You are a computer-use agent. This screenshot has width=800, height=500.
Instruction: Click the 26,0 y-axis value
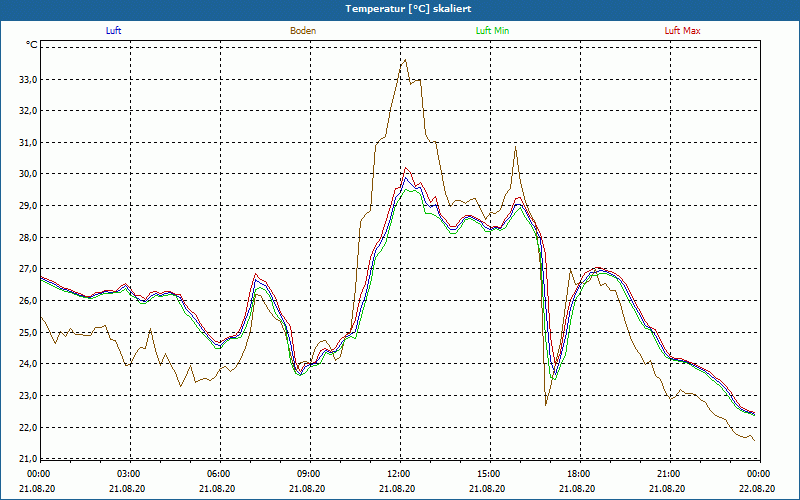click(x=29, y=301)
